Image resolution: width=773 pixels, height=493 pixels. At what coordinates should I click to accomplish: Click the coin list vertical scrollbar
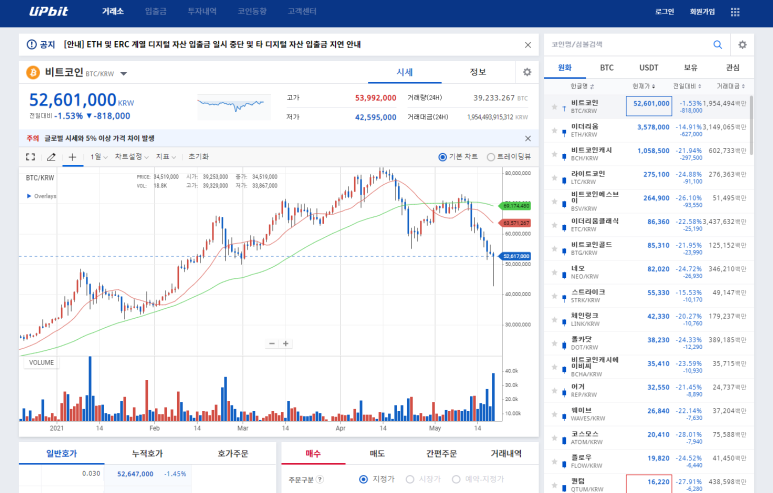coord(751,126)
